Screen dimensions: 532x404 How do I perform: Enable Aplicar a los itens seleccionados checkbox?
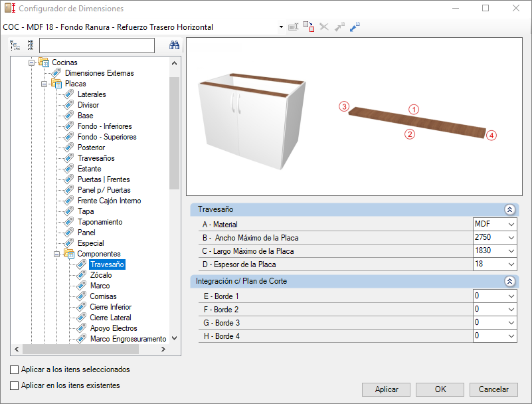click(14, 369)
